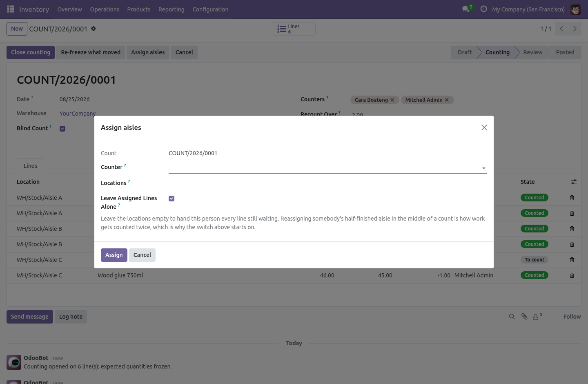Click the Log note button
Image resolution: width=588 pixels, height=384 pixels.
(x=71, y=317)
